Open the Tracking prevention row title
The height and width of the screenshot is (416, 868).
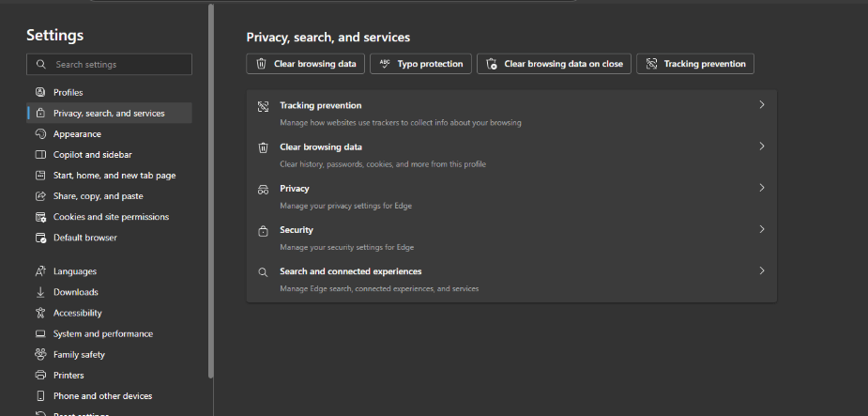click(321, 105)
